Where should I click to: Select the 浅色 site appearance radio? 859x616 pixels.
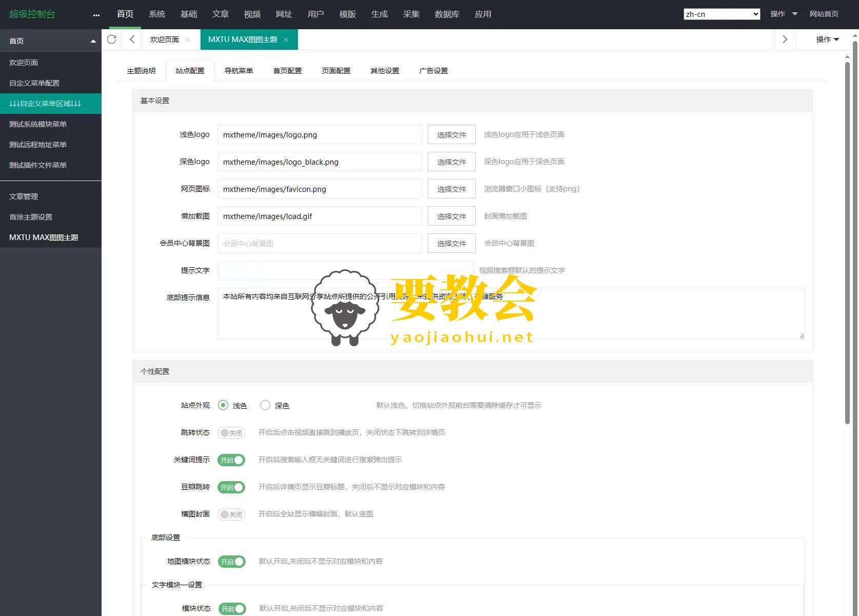click(x=223, y=405)
